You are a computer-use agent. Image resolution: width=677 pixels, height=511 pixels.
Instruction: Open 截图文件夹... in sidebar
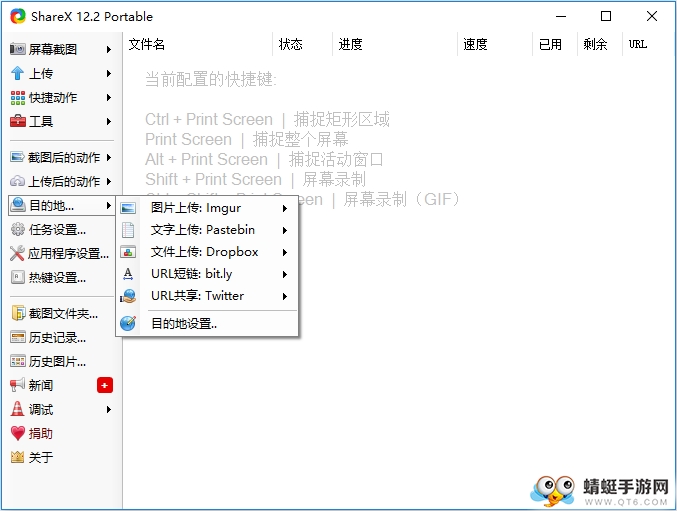(61, 313)
